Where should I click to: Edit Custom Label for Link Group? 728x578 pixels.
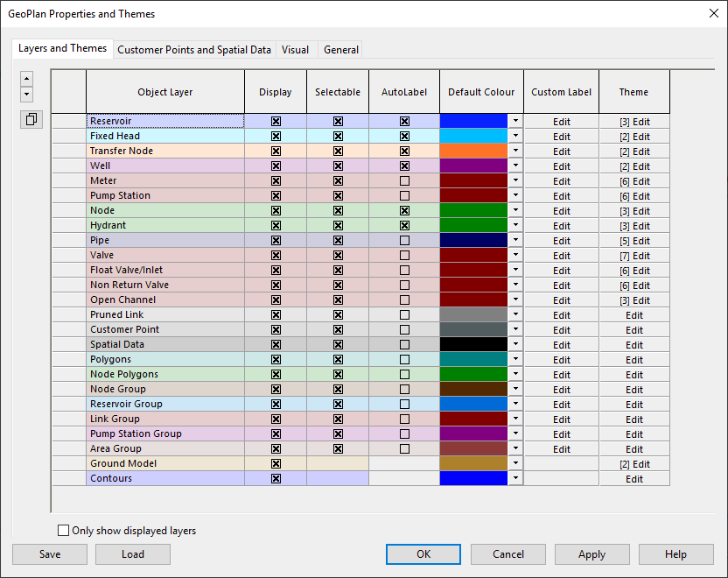[x=562, y=419]
